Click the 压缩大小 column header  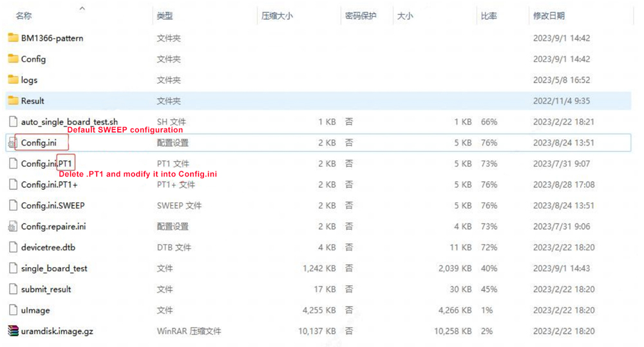point(277,15)
